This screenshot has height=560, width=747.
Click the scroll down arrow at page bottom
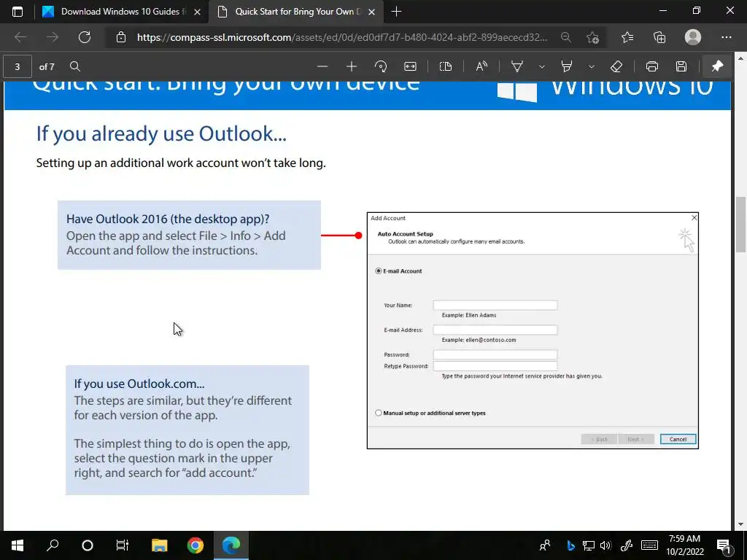click(x=741, y=524)
